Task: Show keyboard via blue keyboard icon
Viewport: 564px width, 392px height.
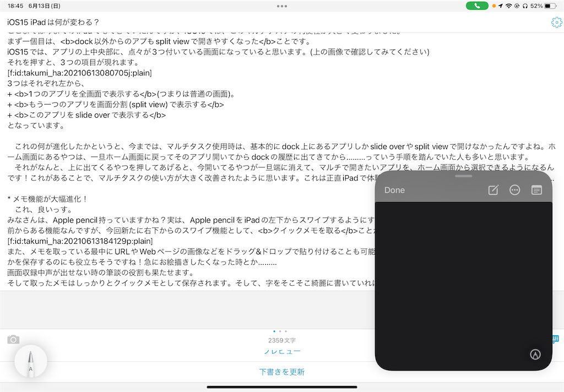Action: [555, 339]
